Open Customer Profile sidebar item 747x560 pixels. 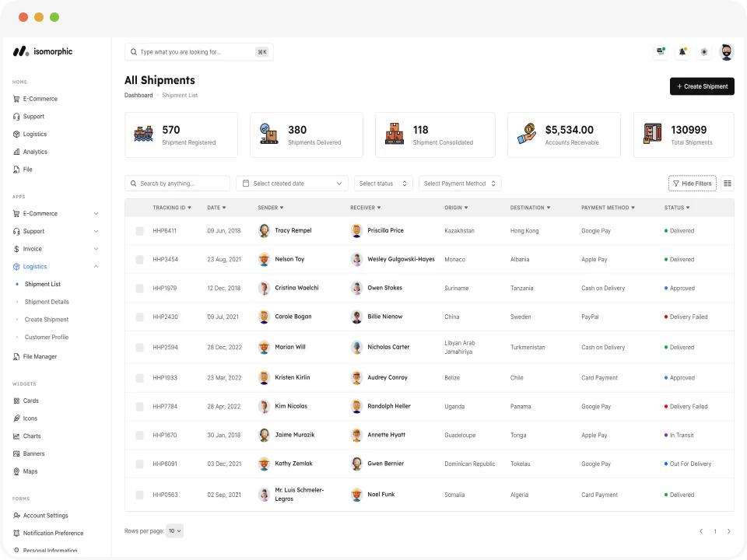click(46, 337)
